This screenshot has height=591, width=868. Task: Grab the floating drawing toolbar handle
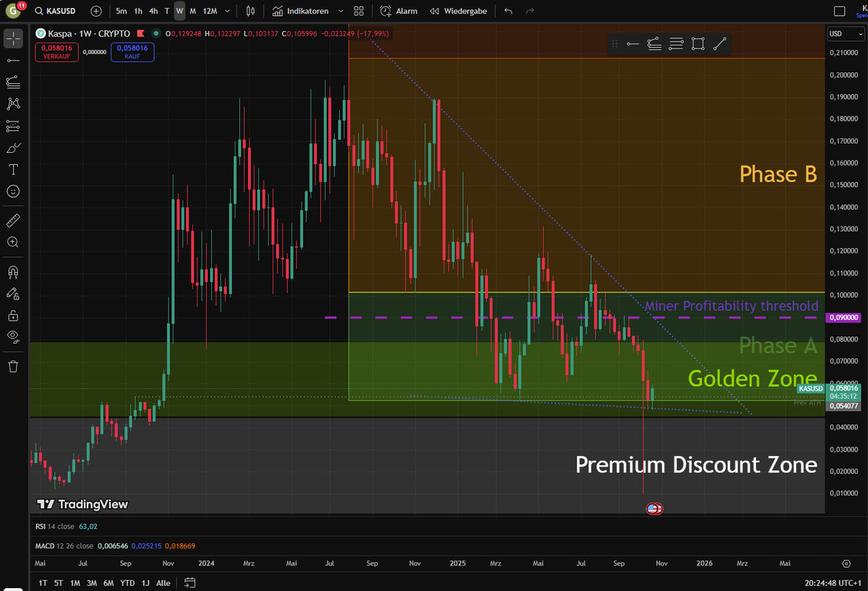615,44
